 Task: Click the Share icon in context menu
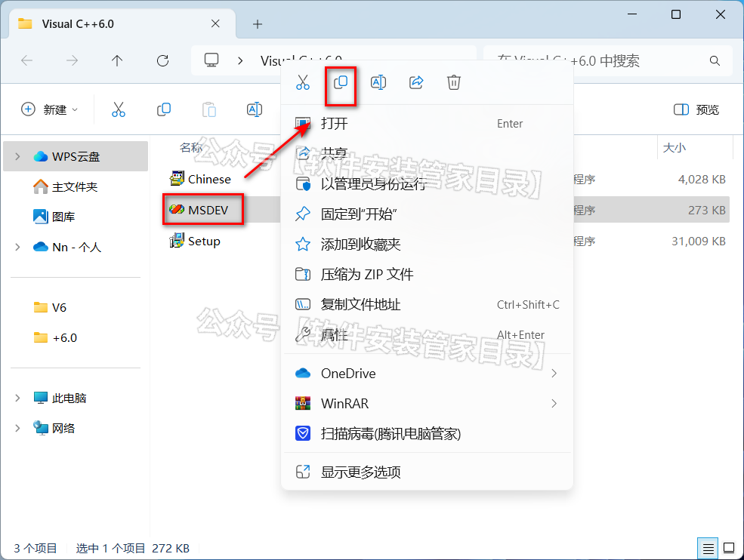pyautogui.click(x=416, y=82)
